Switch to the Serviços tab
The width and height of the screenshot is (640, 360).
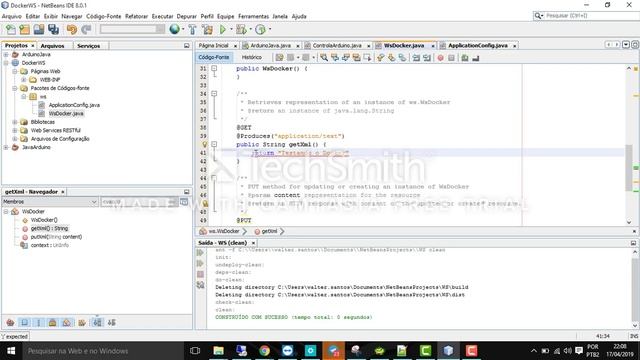tap(89, 46)
